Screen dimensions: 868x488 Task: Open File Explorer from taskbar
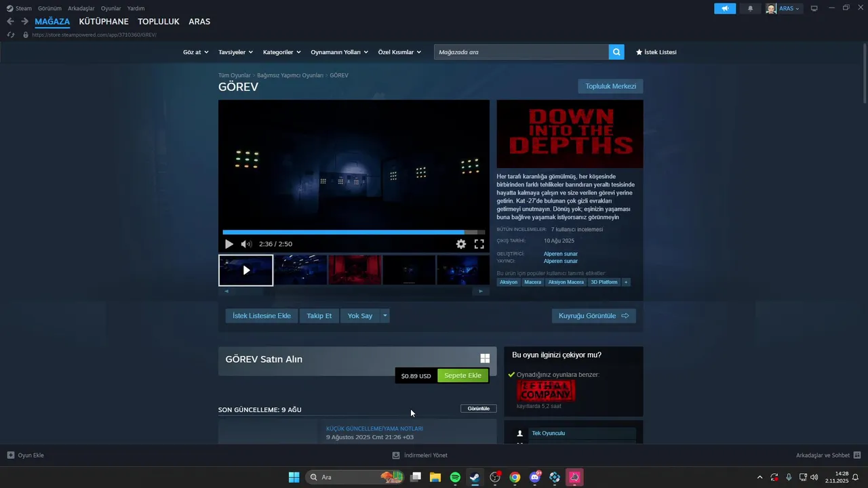[x=435, y=477]
